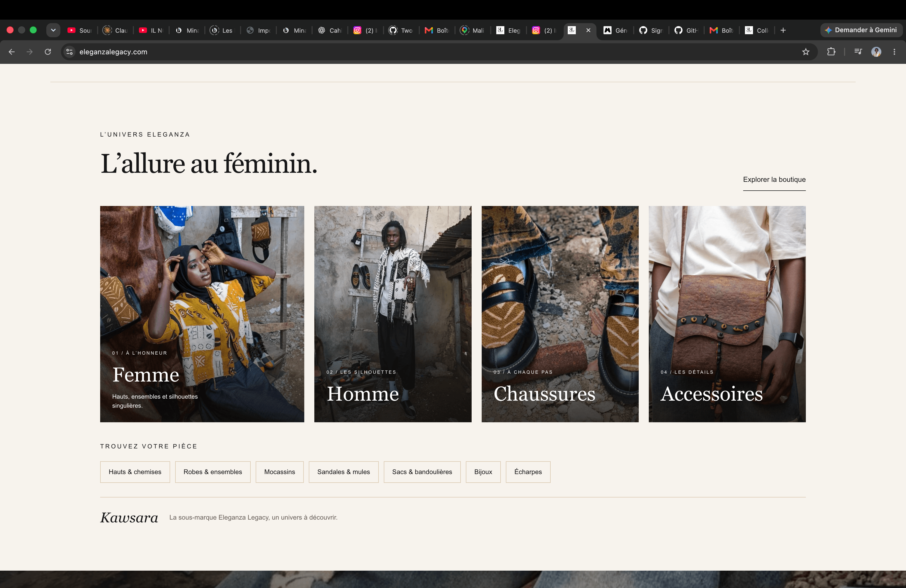Click the Kawsara sub-brand logo
The image size is (906, 588).
129,518
